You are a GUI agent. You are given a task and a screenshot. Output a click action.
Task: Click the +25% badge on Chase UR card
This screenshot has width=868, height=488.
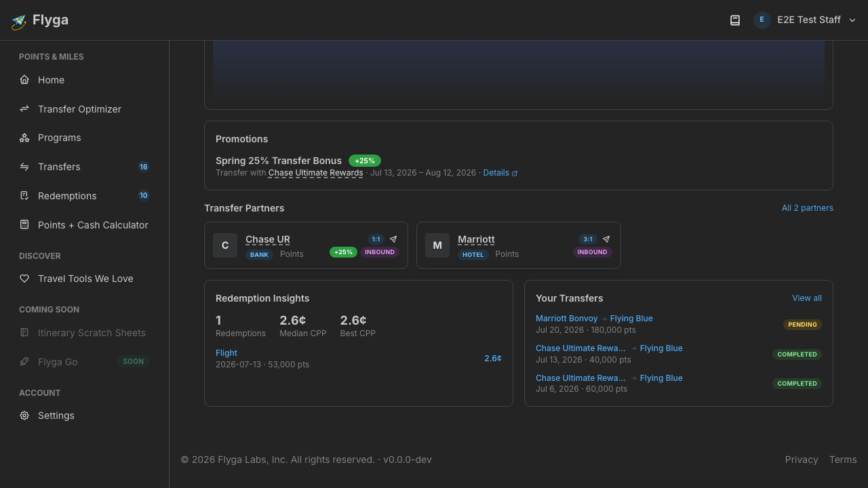[344, 252]
